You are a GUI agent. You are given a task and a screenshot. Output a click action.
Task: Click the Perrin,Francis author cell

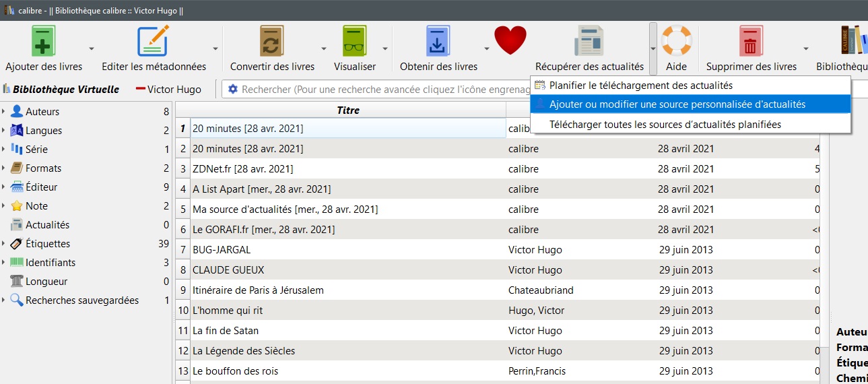tap(537, 371)
